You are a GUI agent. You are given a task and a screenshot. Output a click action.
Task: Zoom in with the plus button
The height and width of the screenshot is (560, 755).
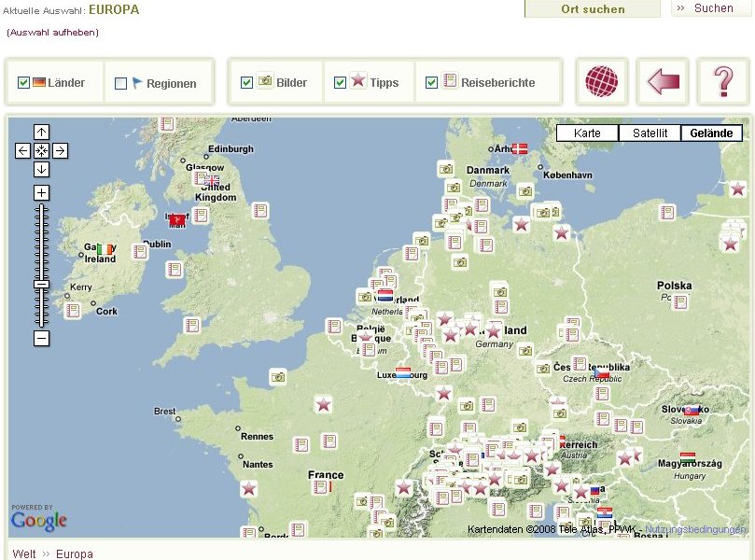point(42,193)
